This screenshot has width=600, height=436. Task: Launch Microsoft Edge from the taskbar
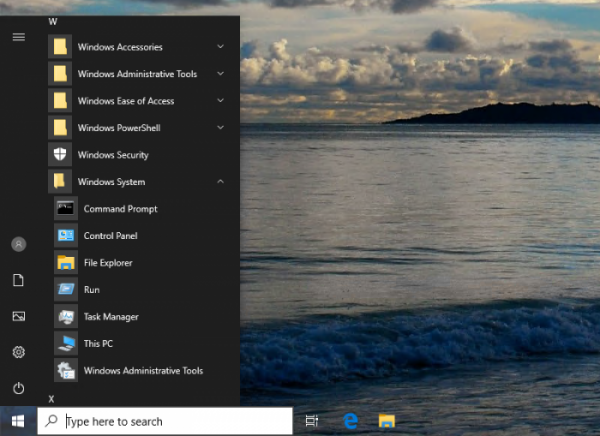click(350, 421)
